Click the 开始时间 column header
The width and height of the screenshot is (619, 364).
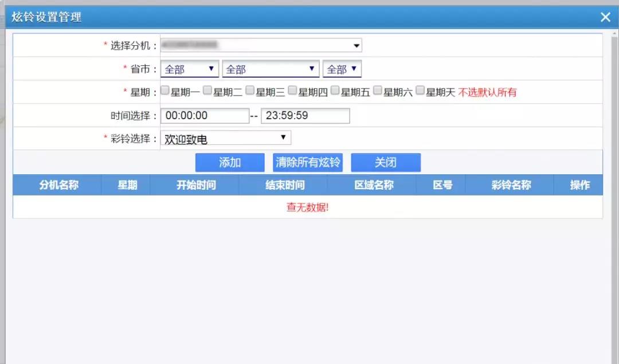pos(195,185)
